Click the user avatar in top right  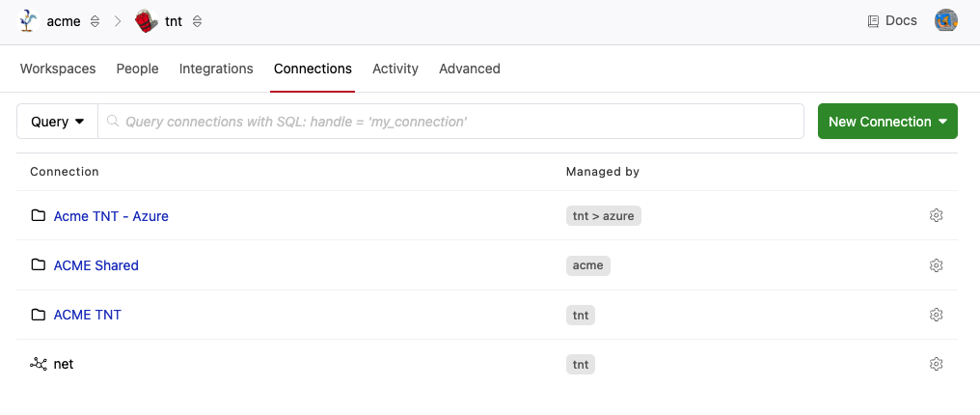click(945, 21)
